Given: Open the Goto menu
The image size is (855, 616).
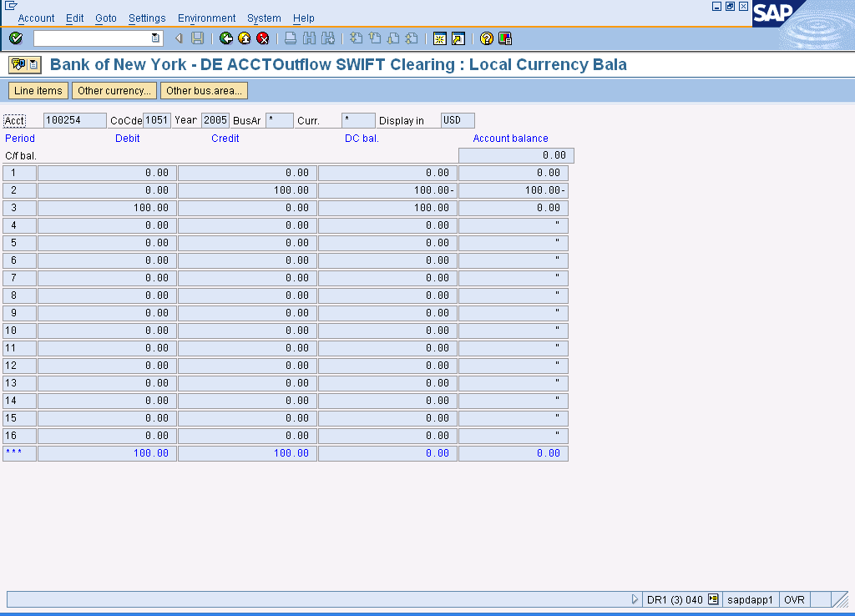Looking at the screenshot, I should click(x=106, y=18).
